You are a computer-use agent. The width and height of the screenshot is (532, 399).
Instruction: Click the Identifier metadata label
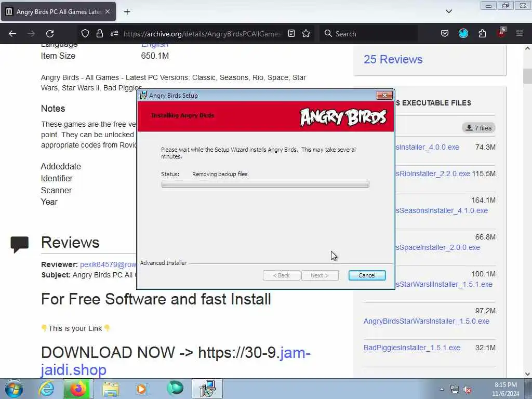[57, 179]
